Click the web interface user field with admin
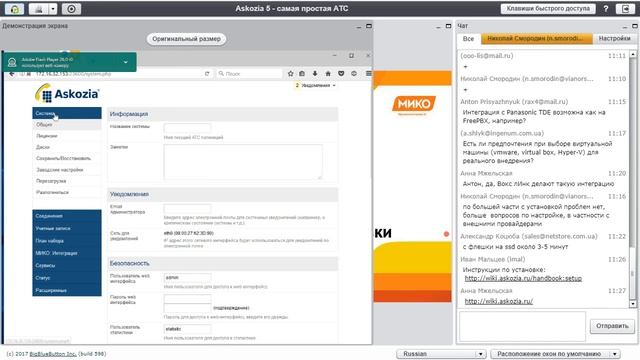The width and height of the screenshot is (640, 360). click(187, 278)
